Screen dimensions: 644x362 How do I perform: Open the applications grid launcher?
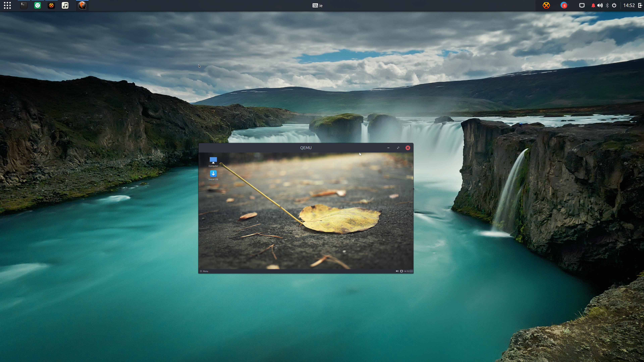[x=7, y=6]
